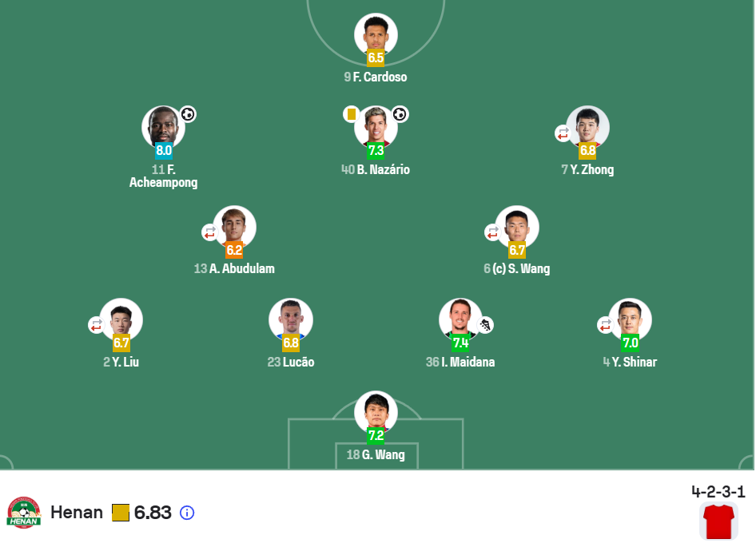756x555 pixels.
Task: Open F. Cardoso's player photo
Action: click(x=376, y=33)
